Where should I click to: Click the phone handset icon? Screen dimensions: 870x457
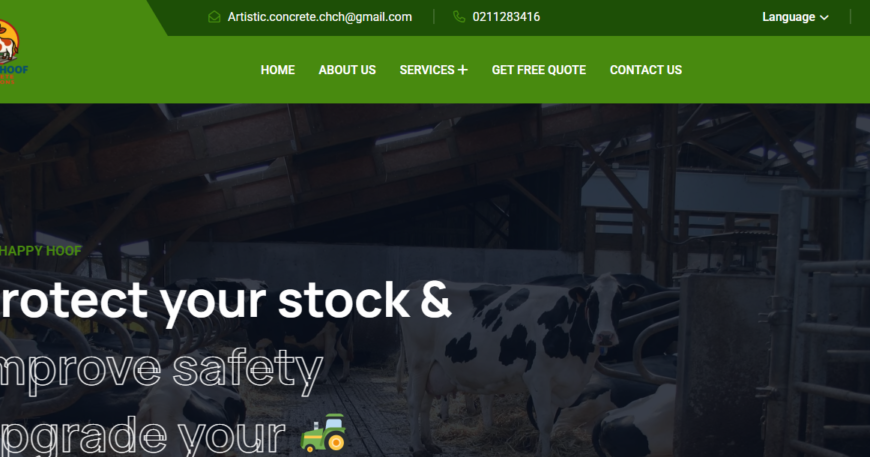459,17
